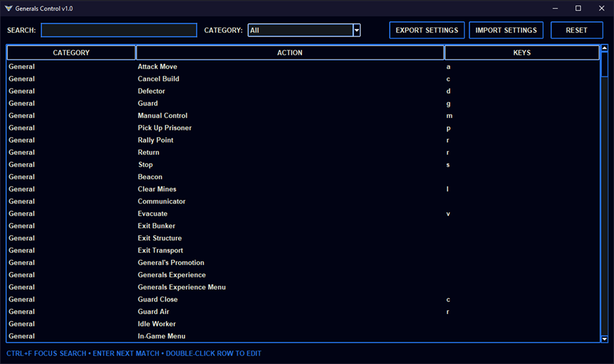The height and width of the screenshot is (364, 614).
Task: Select the Rally Point row
Action: coord(303,140)
